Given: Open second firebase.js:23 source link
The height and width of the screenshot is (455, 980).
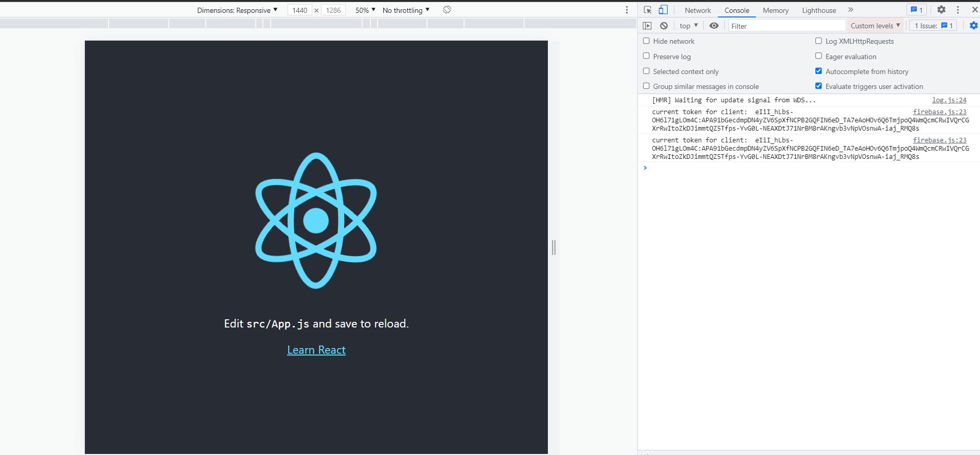Looking at the screenshot, I should (x=939, y=140).
